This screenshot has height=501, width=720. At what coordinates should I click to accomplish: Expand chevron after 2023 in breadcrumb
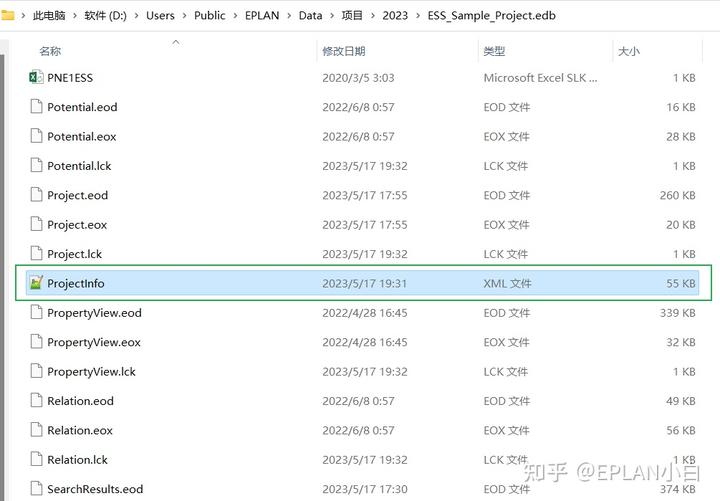[418, 16]
